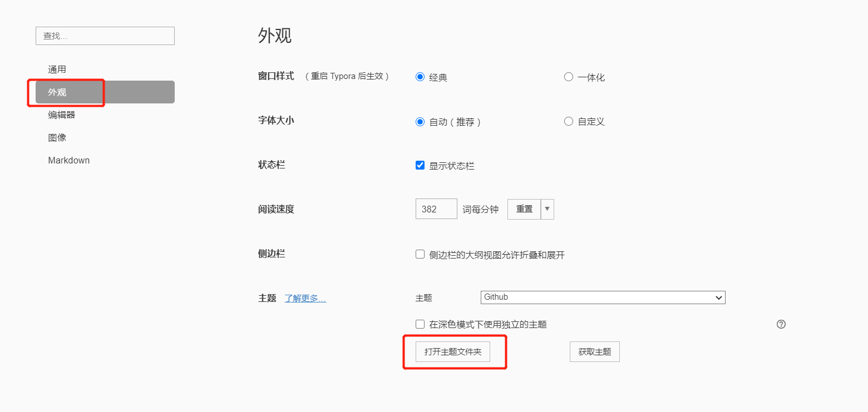Go to 编辑器 settings

click(x=105, y=115)
